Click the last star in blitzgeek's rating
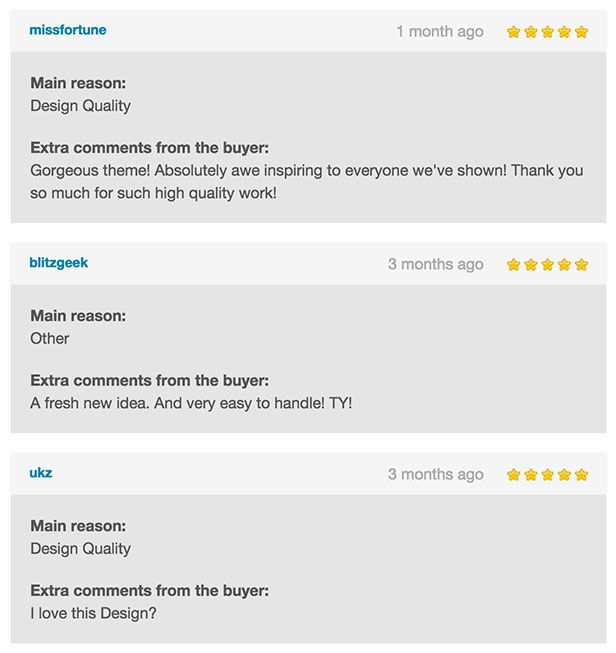Image resolution: width=616 pixels, height=653 pixels. click(581, 265)
